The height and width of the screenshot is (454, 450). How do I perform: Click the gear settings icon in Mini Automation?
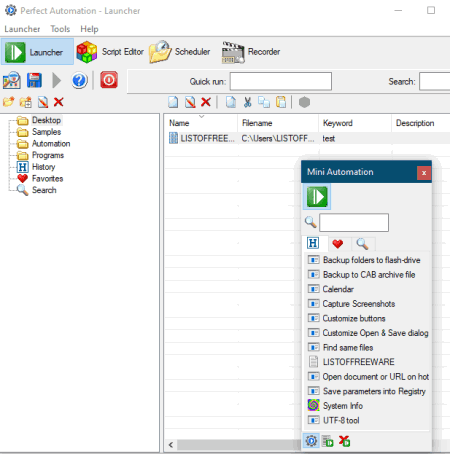[x=311, y=441]
